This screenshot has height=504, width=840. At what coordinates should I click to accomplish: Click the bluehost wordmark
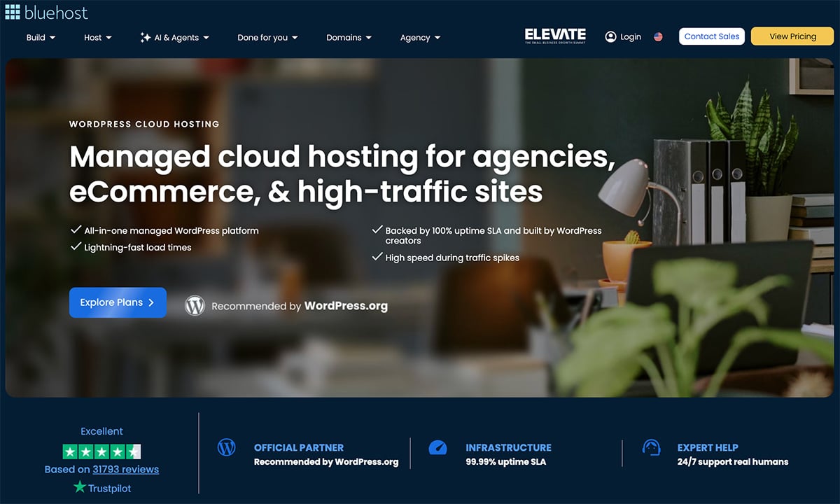click(x=56, y=12)
